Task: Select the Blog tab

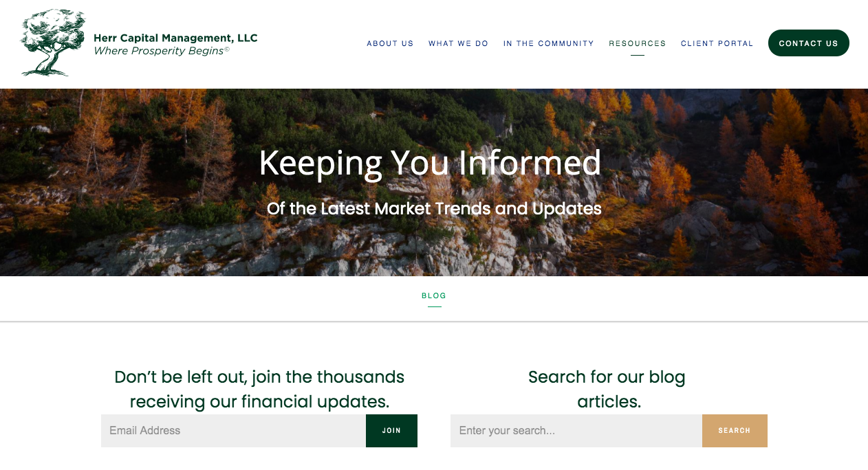Action: click(434, 295)
